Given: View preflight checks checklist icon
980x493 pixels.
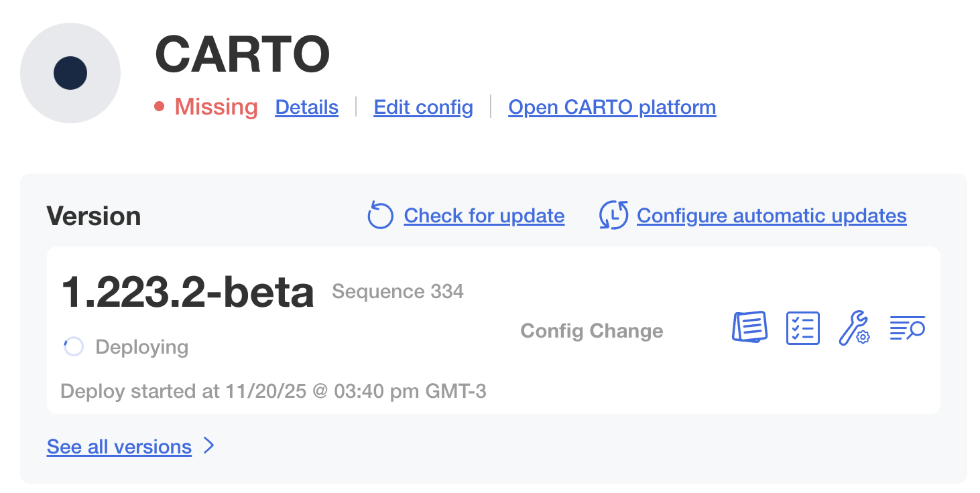Looking at the screenshot, I should (x=802, y=328).
